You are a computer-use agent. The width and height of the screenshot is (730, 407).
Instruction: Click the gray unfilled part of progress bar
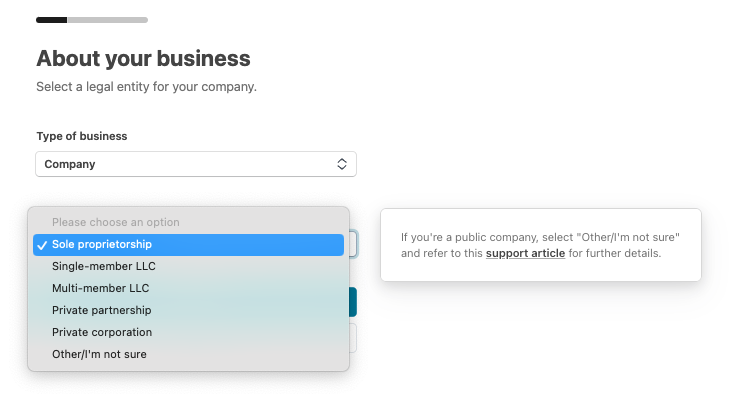pos(108,20)
